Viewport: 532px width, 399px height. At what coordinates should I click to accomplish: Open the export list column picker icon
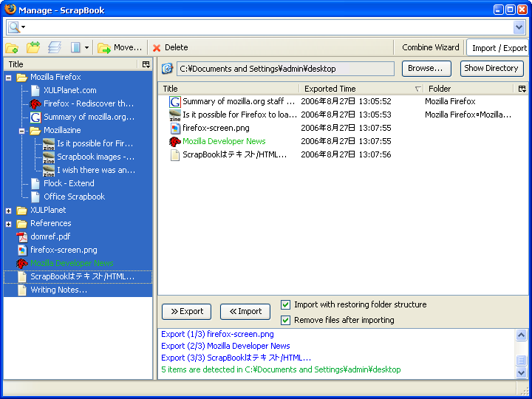point(522,89)
